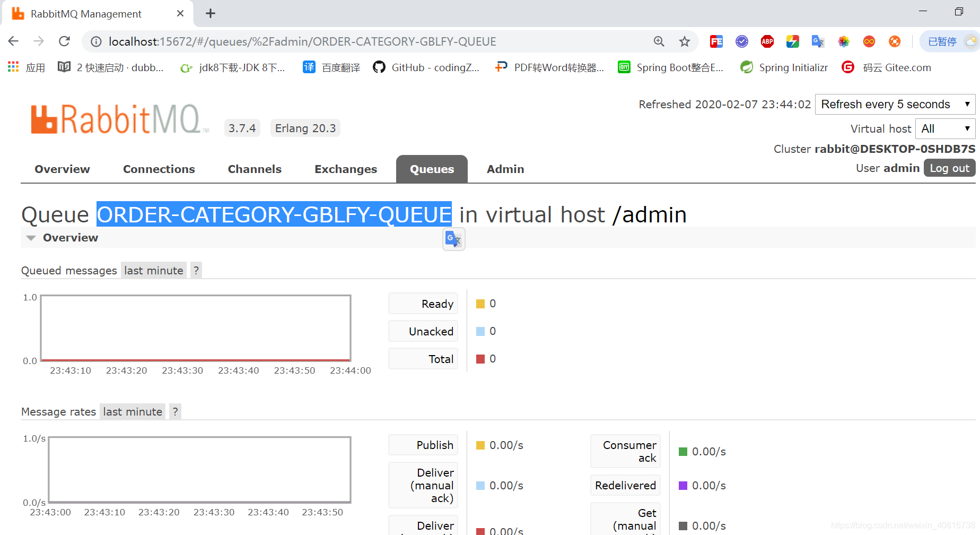
Task: Click the colorful lightning bolt extension icon
Action: coord(793,41)
